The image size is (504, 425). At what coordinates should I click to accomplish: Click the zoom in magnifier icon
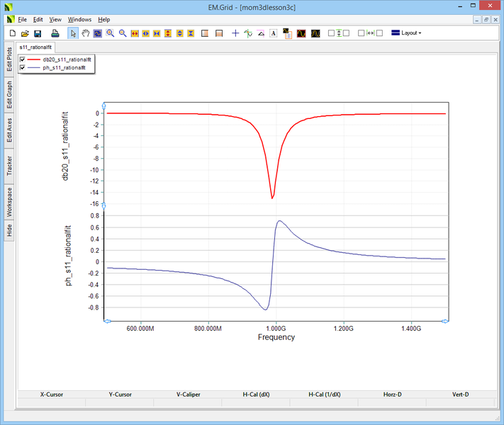(111, 33)
